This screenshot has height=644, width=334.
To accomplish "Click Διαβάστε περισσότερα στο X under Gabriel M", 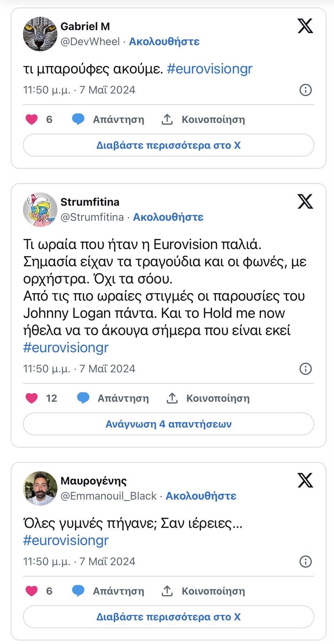I will (x=169, y=145).
